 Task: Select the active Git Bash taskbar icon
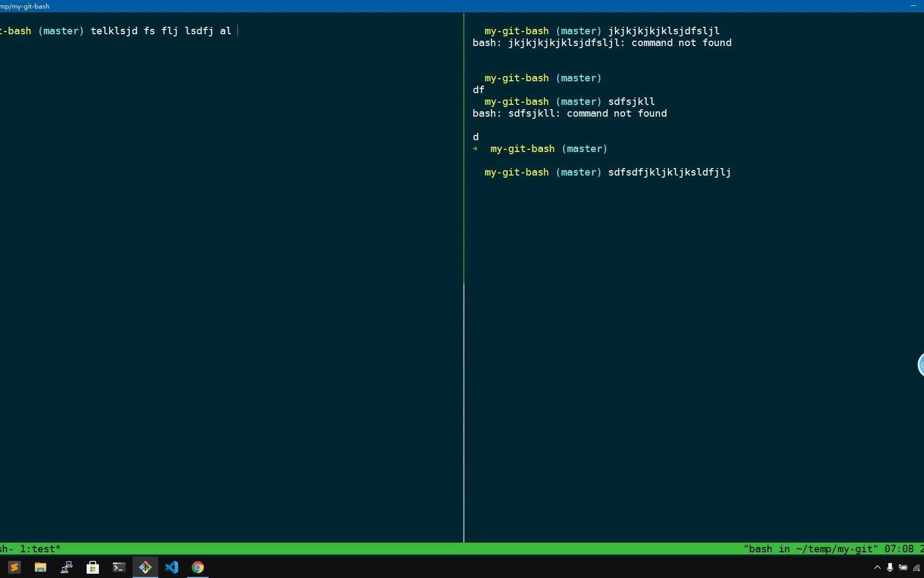[x=145, y=567]
